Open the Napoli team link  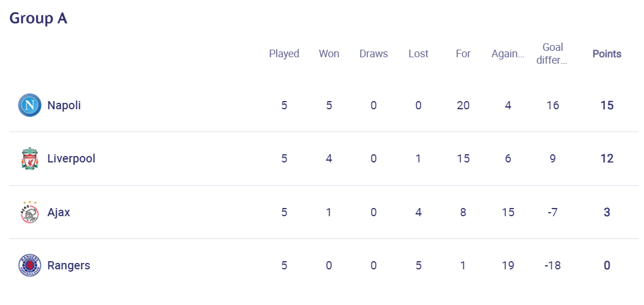point(64,106)
